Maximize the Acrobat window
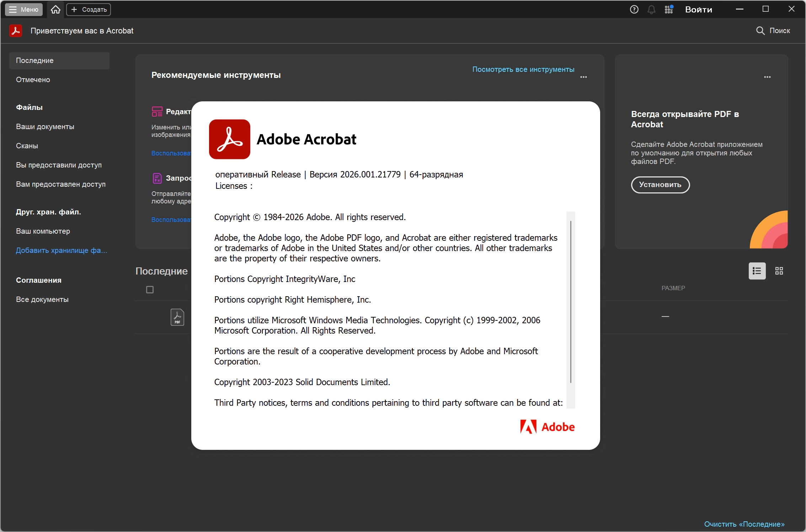The width and height of the screenshot is (806, 532). click(x=765, y=9)
